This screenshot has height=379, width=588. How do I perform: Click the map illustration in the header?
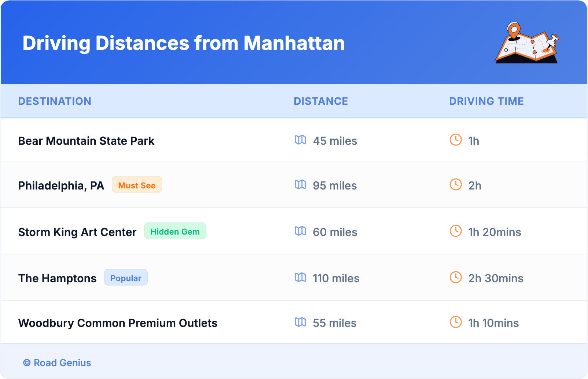point(527,43)
